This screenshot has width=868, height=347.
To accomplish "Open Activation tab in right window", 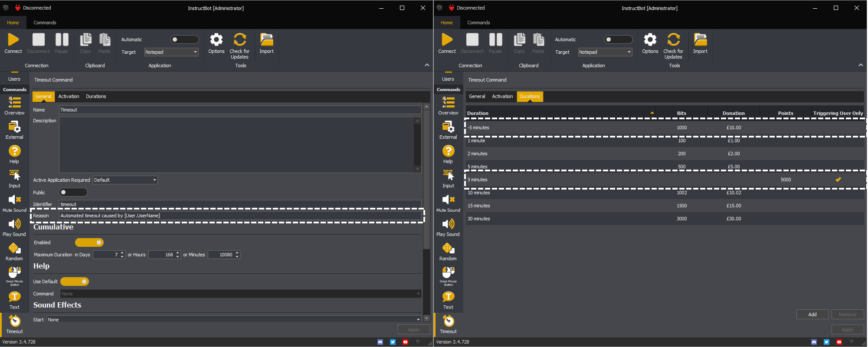I will click(x=502, y=96).
